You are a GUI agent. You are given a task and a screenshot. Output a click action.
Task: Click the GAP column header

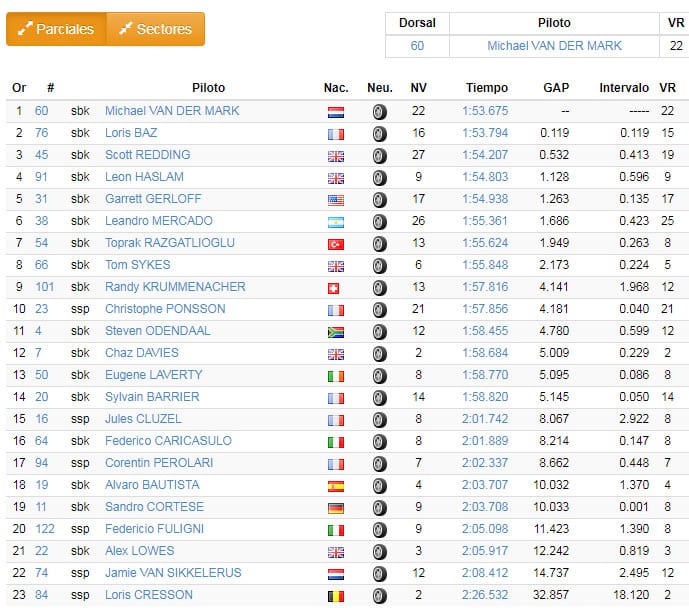(x=555, y=88)
